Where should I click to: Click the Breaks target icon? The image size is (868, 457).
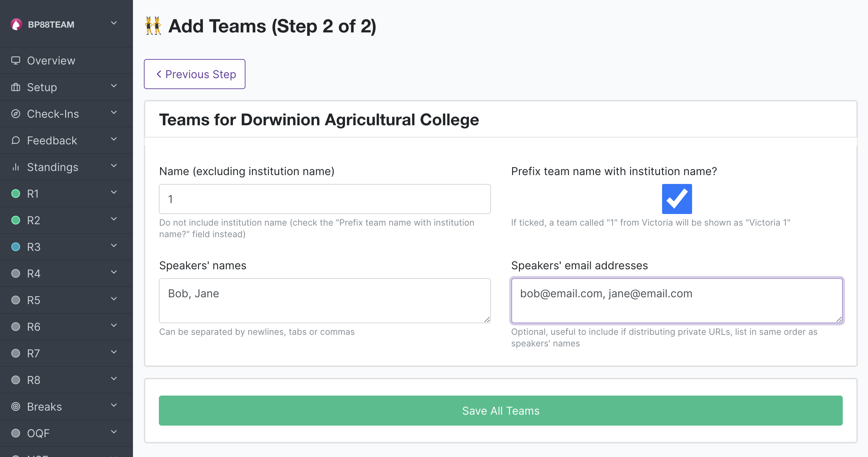16,406
